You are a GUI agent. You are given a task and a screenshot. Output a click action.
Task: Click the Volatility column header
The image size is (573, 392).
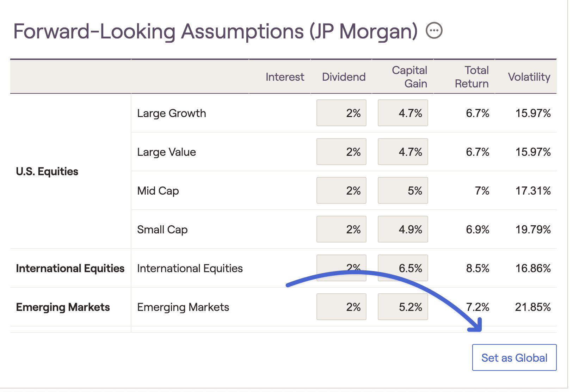click(529, 77)
